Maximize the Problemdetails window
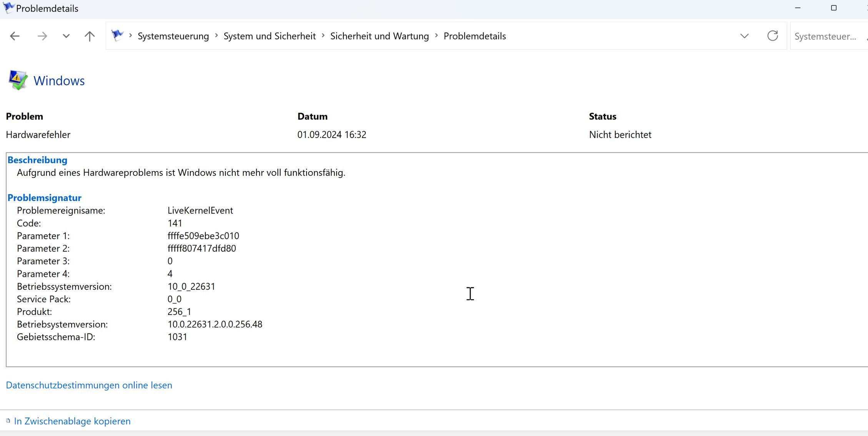 pos(833,8)
